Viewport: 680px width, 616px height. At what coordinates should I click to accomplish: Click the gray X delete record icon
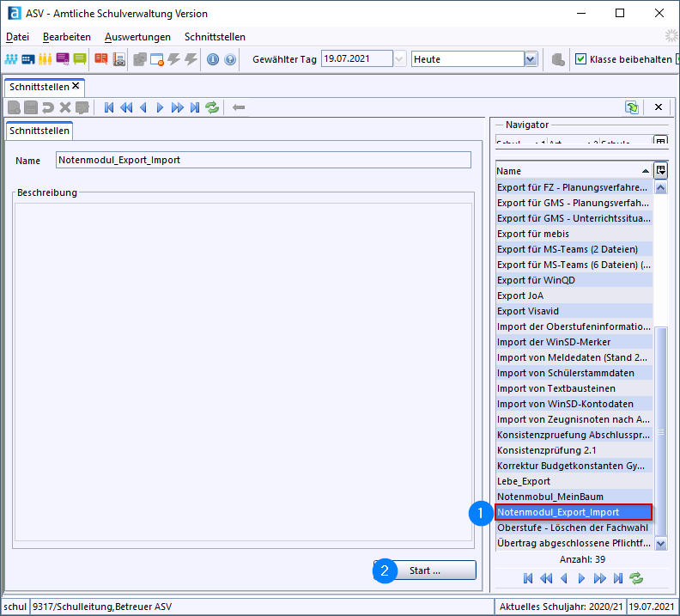tap(65, 107)
